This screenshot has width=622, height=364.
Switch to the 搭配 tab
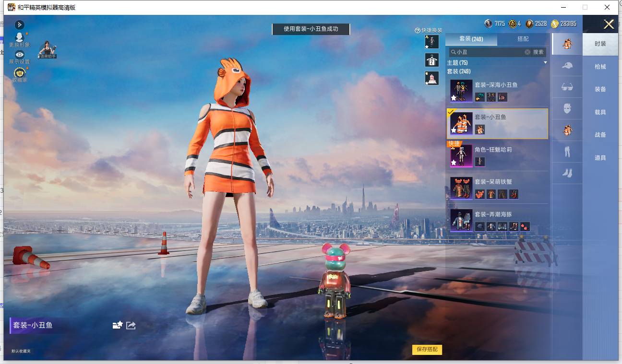coord(523,39)
